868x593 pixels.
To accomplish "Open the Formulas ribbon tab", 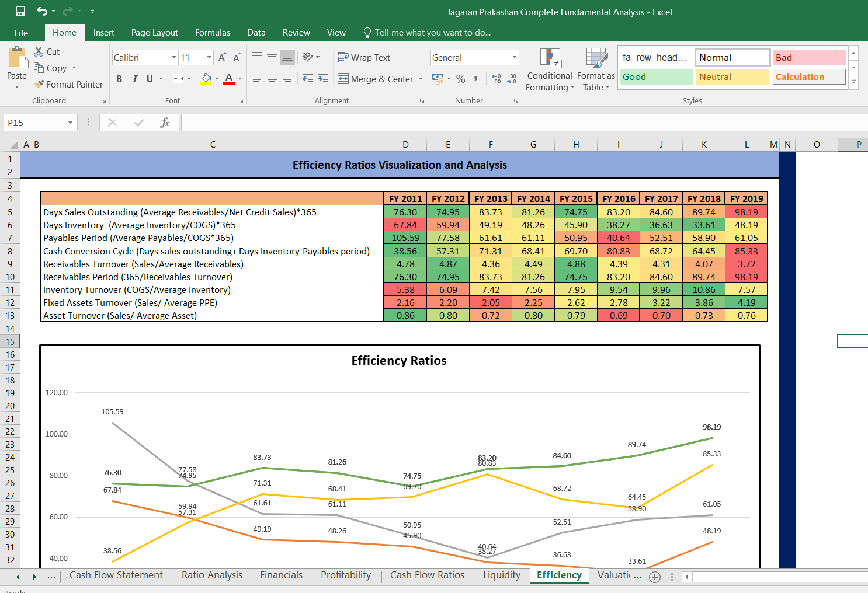I will pyautogui.click(x=213, y=33).
